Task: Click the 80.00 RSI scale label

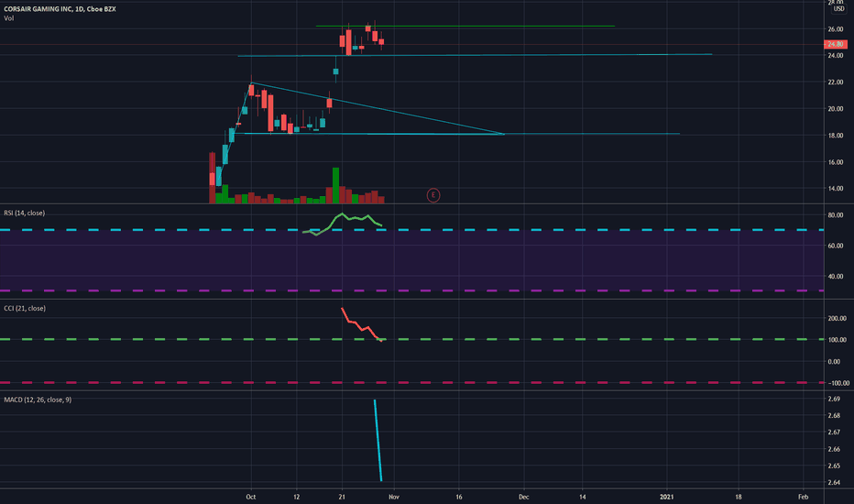Action: pos(836,215)
